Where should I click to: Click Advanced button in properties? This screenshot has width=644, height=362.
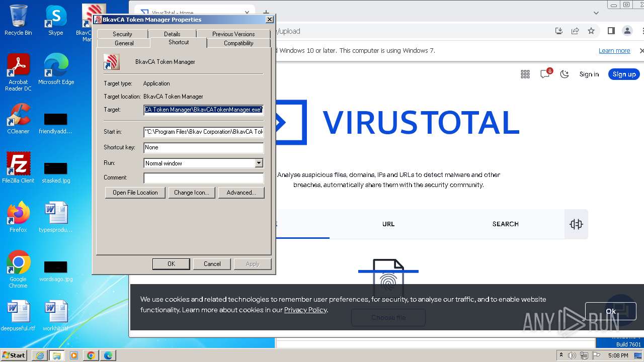click(241, 193)
